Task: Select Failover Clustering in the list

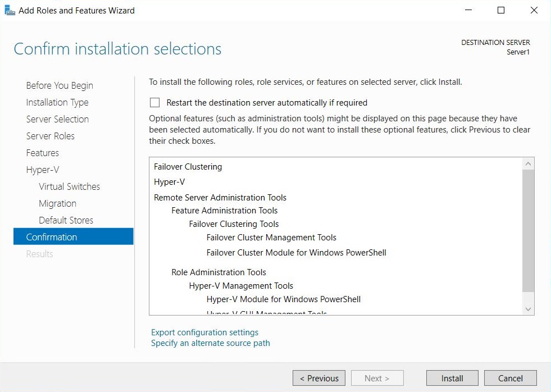Action: point(188,166)
